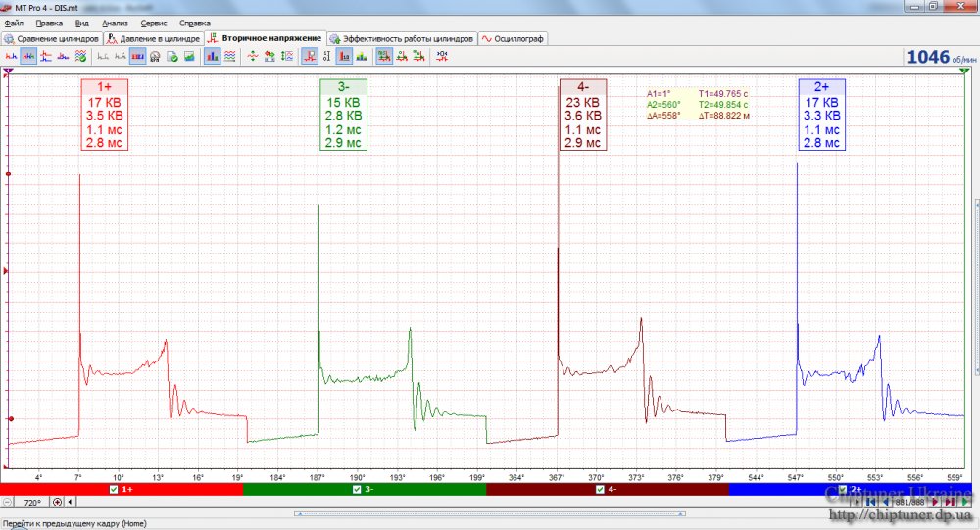
Task: Click the 4- cylinder readout box
Action: coord(582,115)
